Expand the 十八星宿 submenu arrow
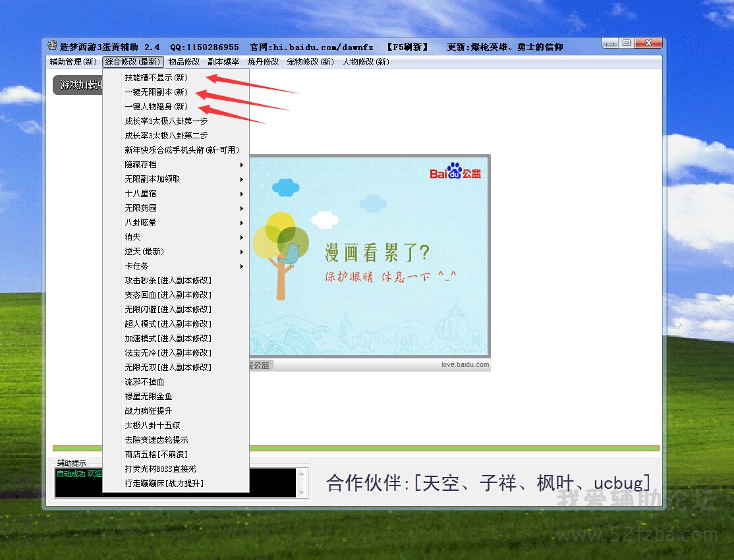This screenshot has width=734, height=560. 242,194
